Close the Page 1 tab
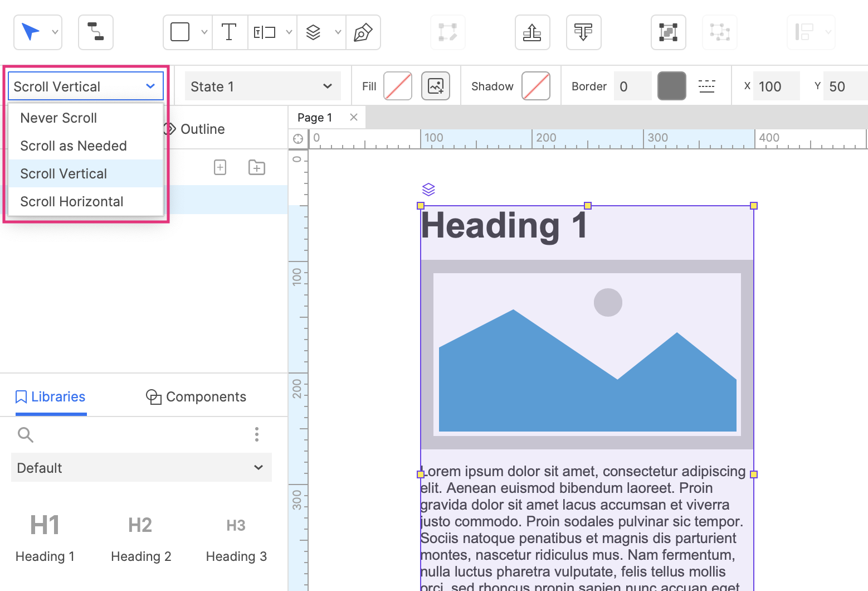Image resolution: width=868 pixels, height=591 pixels. [x=353, y=117]
